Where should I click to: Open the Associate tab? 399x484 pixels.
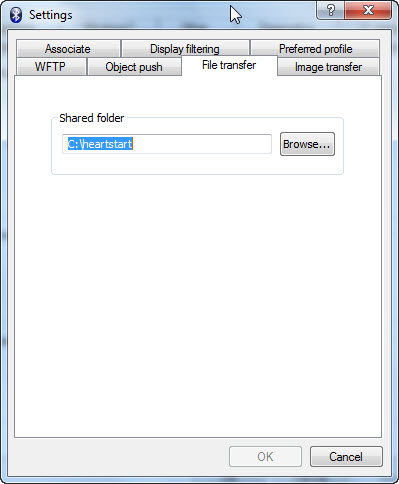(68, 49)
